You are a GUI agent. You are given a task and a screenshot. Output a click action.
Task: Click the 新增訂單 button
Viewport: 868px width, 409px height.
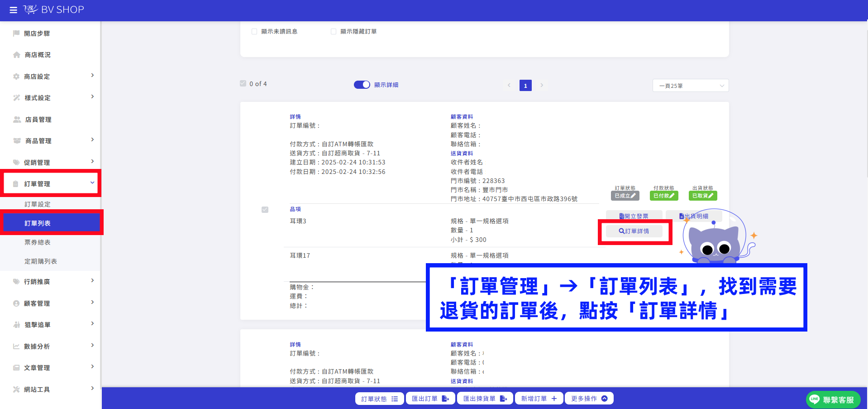tap(539, 399)
